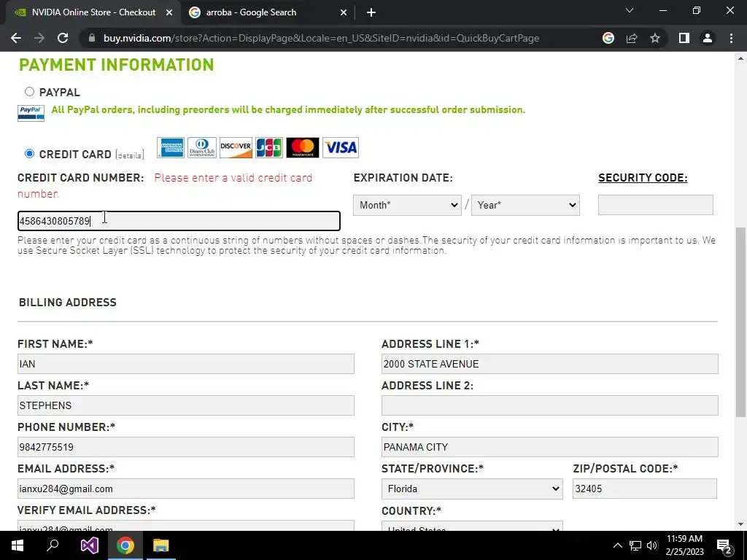Click the American Express card logo
Viewport: 747px width, 560px height.
pyautogui.click(x=171, y=147)
